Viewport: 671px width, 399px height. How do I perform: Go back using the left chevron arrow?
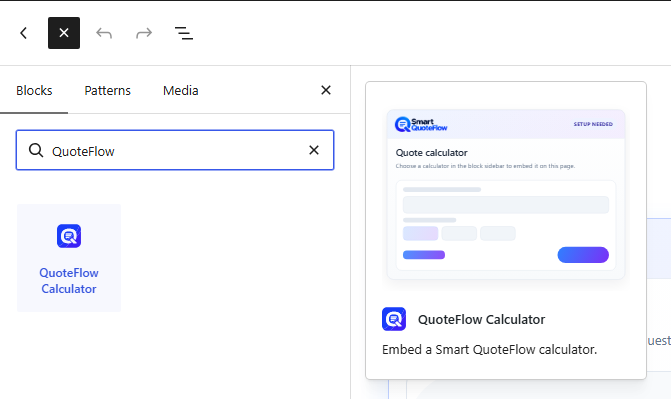click(24, 33)
